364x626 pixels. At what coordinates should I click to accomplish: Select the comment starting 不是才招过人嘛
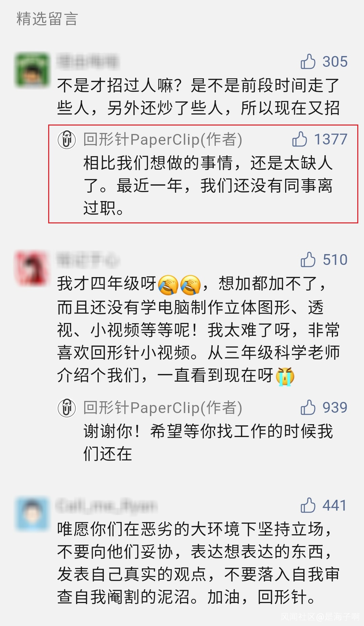(x=199, y=97)
